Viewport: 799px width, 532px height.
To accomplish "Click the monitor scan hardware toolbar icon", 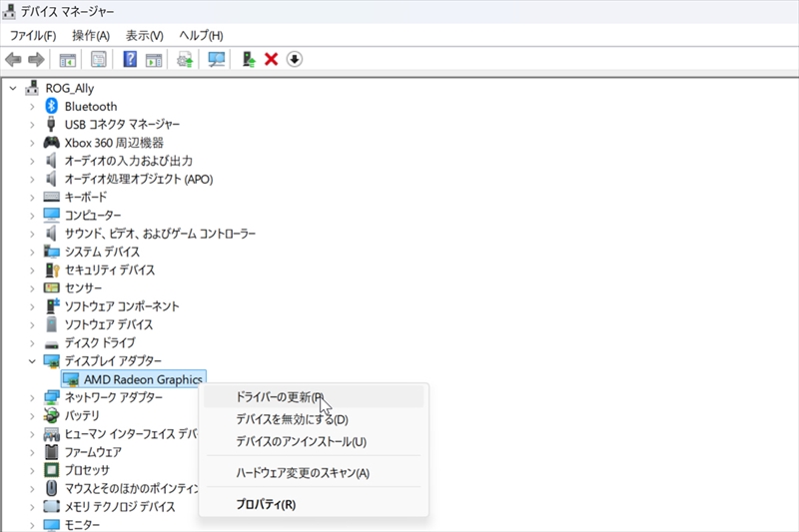I will click(x=216, y=60).
